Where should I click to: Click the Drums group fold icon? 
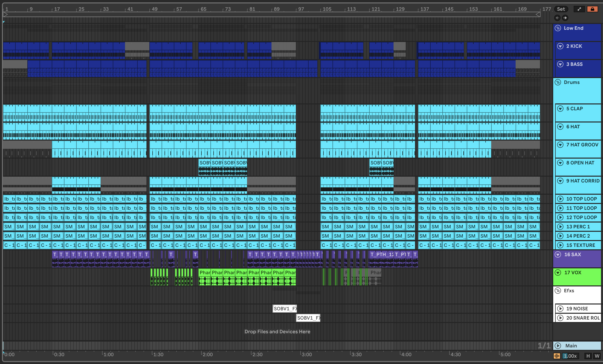[558, 82]
